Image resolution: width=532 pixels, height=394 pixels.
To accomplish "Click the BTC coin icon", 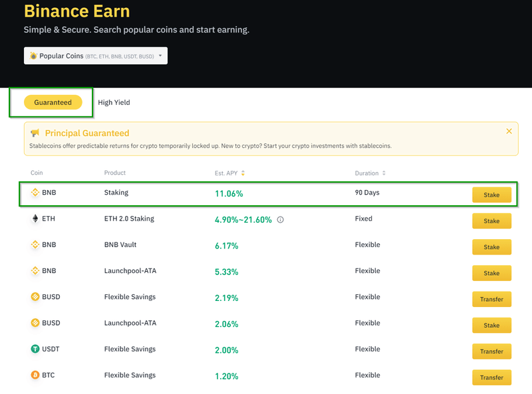I will [35, 375].
